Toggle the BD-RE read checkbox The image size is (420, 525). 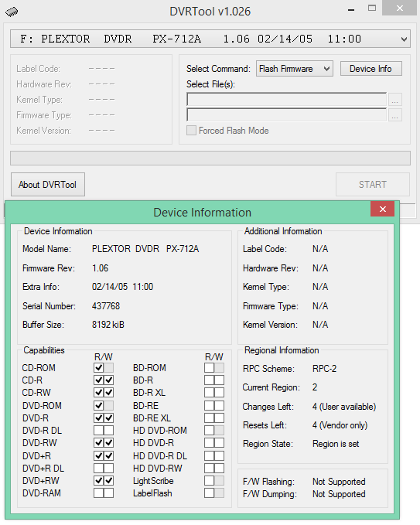209,405
